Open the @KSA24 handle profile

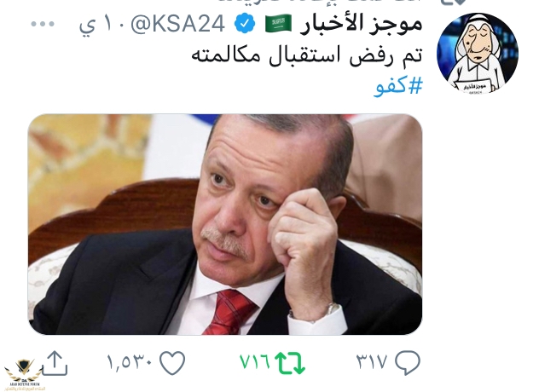point(177,24)
